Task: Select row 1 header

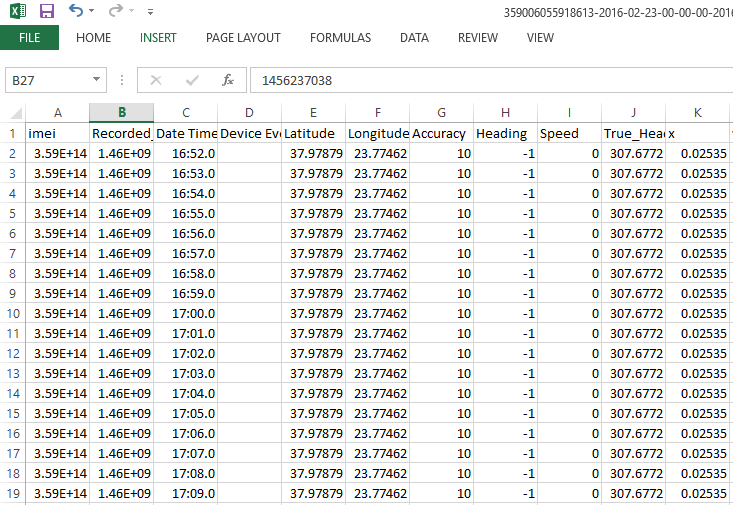Action: tap(13, 133)
